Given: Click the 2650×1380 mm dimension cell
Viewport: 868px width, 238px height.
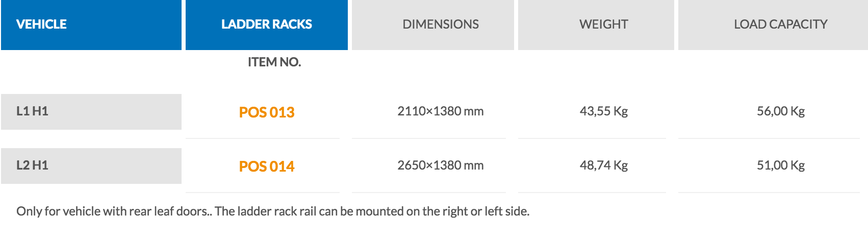Looking at the screenshot, I should pyautogui.click(x=441, y=165).
